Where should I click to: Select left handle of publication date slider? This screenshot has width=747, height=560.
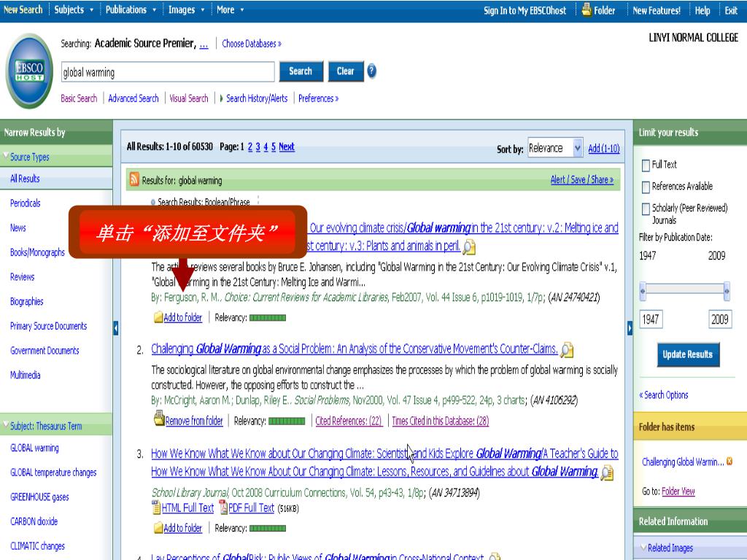[643, 291]
